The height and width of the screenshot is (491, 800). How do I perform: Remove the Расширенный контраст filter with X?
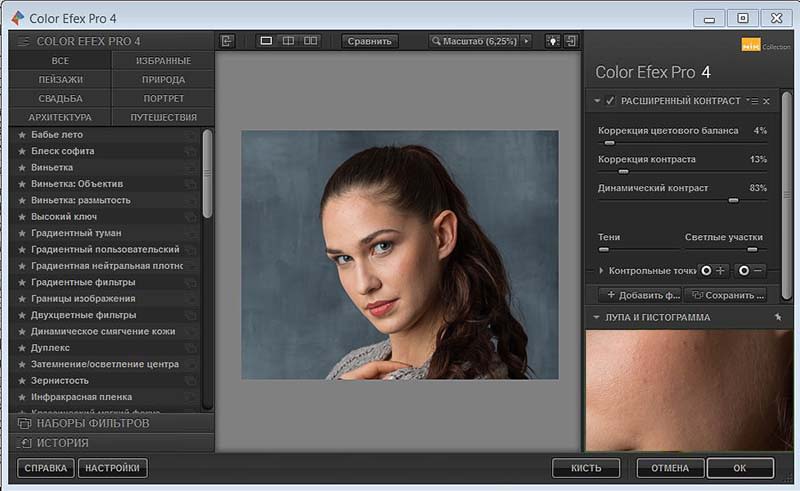(767, 101)
